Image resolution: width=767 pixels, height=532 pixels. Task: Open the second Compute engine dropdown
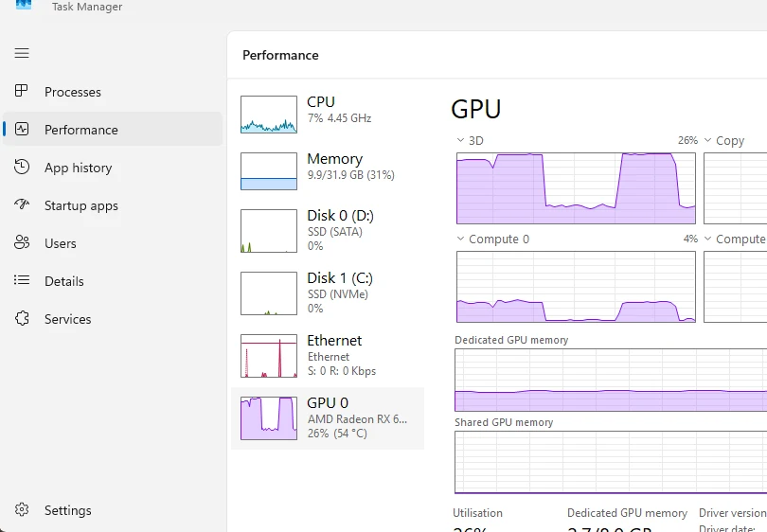pos(707,239)
